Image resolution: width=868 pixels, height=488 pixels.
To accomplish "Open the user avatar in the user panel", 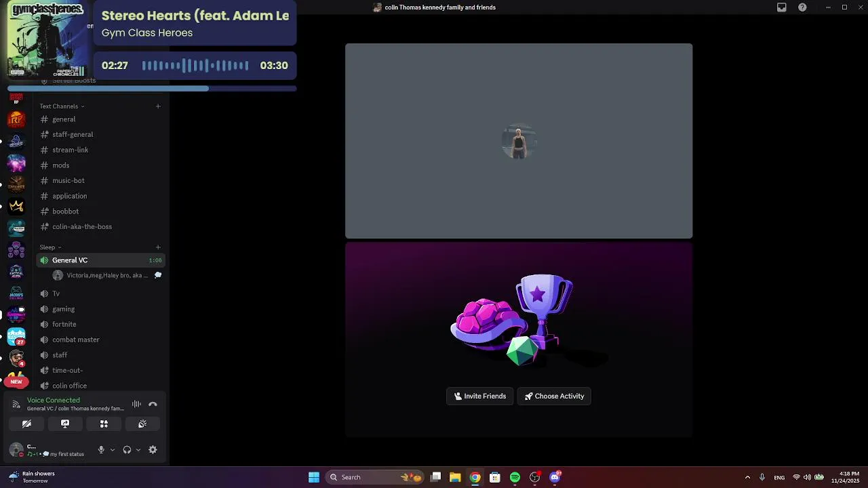I will click(x=16, y=449).
